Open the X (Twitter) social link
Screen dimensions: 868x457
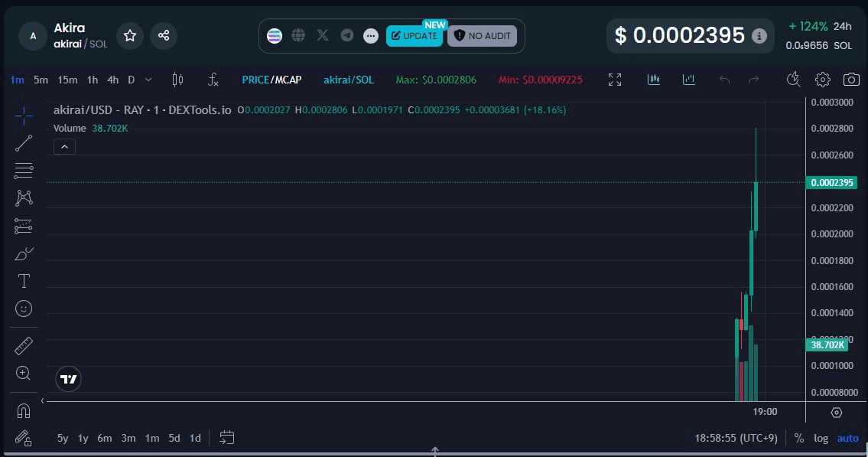323,36
